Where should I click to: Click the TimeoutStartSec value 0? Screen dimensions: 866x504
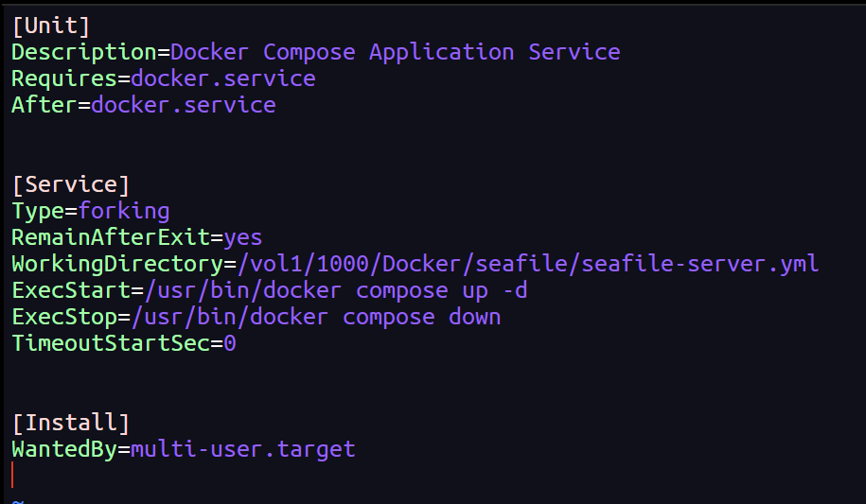pos(230,343)
